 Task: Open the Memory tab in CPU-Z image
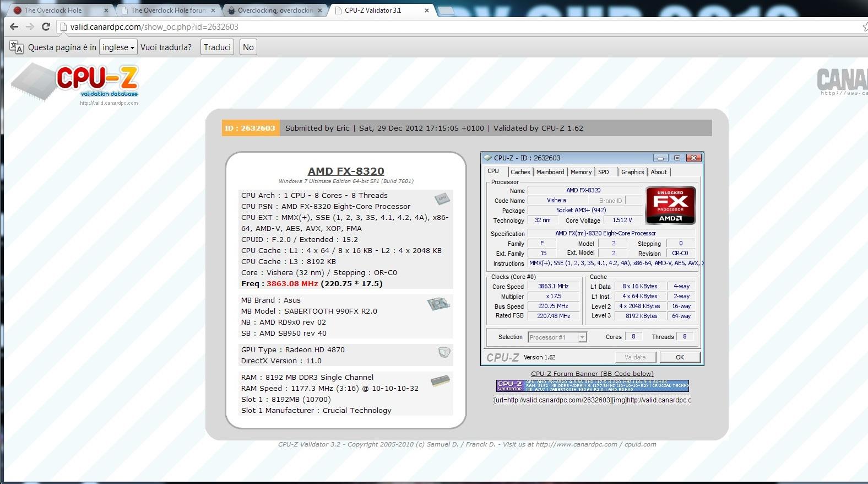pyautogui.click(x=581, y=172)
